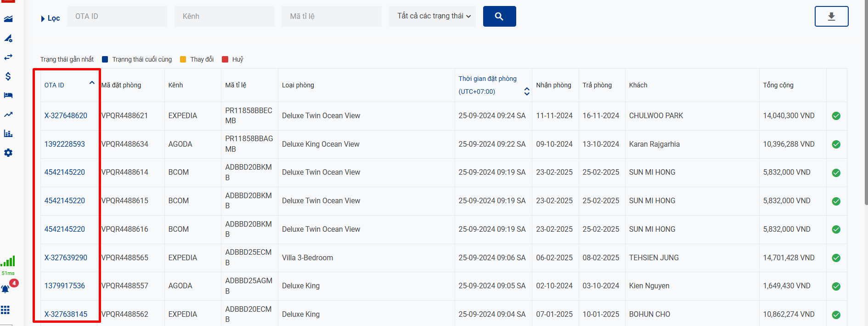The image size is (868, 326).
Task: Open the settings gear in sidebar
Action: [8, 153]
